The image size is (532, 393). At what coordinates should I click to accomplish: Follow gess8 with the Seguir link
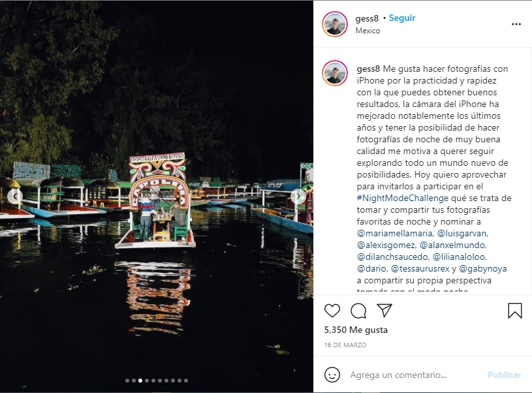(402, 18)
